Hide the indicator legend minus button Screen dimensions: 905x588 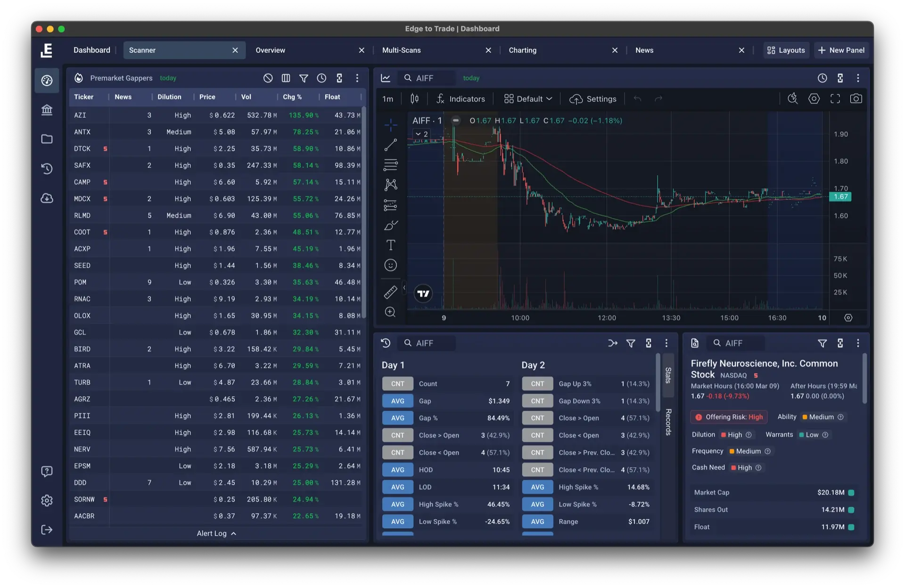(456, 121)
